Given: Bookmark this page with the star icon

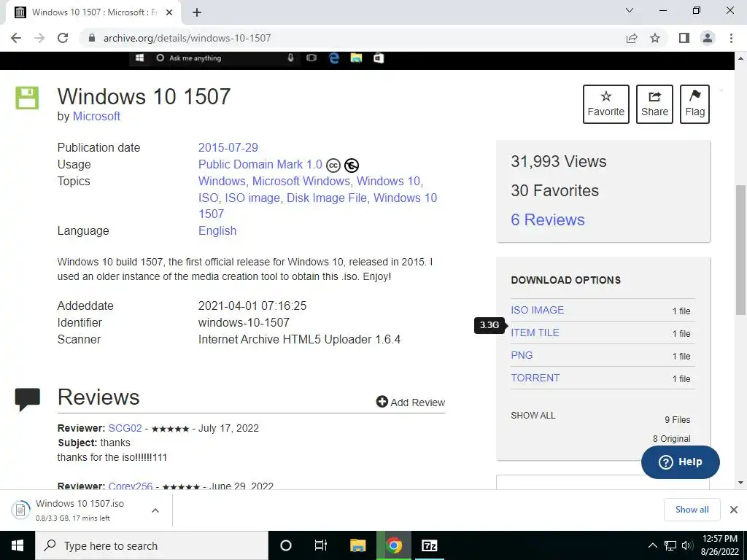Looking at the screenshot, I should pyautogui.click(x=655, y=38).
